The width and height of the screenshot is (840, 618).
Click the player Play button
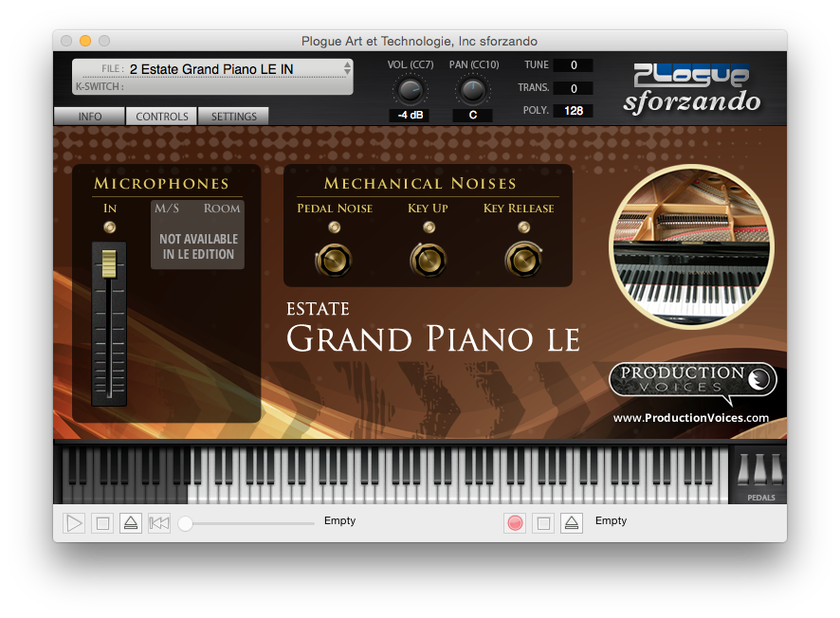point(74,523)
